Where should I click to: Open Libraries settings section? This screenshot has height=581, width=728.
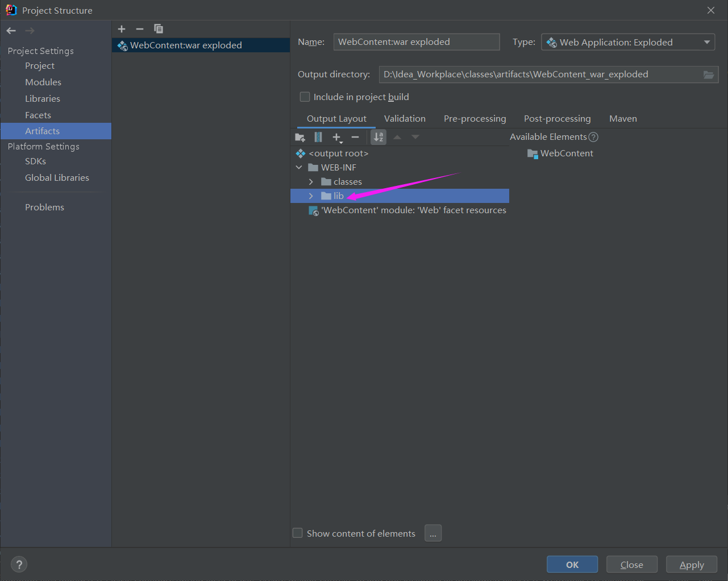pos(43,99)
